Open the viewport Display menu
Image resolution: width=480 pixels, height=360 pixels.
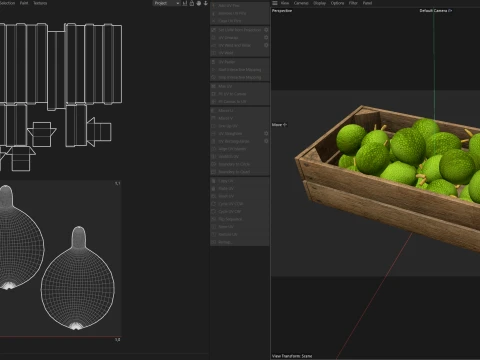(x=319, y=3)
